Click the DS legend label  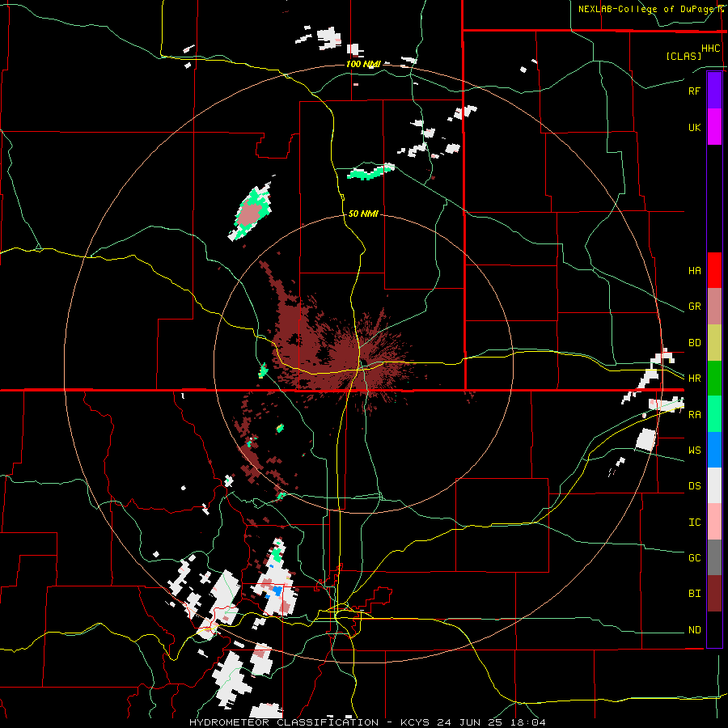[x=694, y=486]
